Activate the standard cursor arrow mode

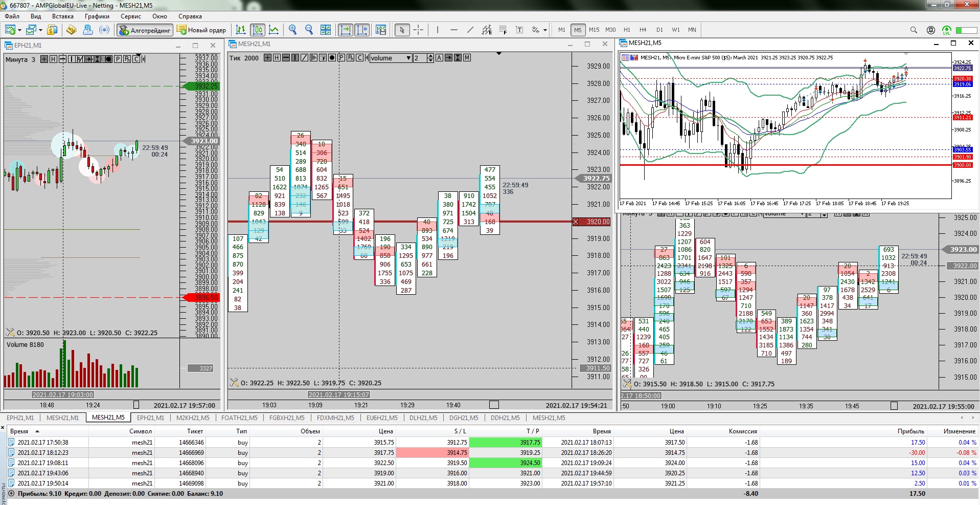pos(402,30)
